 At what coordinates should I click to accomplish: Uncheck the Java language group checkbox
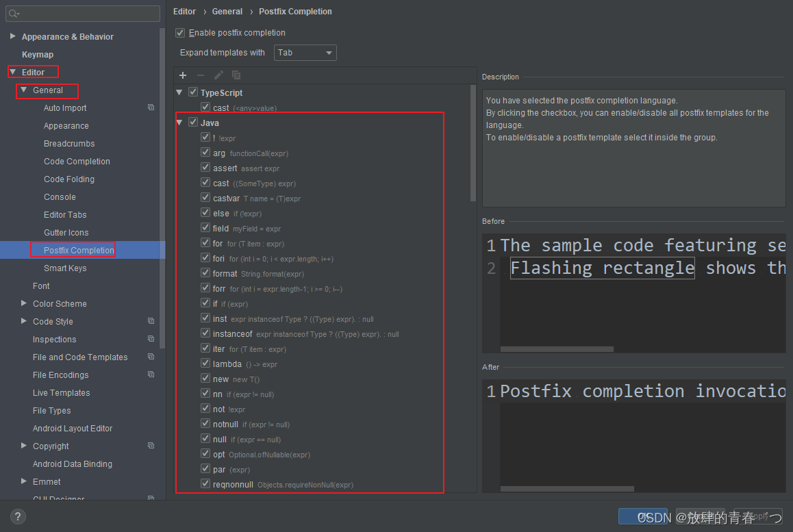192,122
